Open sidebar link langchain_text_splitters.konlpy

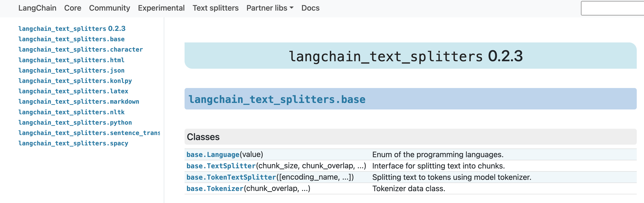[x=75, y=81]
